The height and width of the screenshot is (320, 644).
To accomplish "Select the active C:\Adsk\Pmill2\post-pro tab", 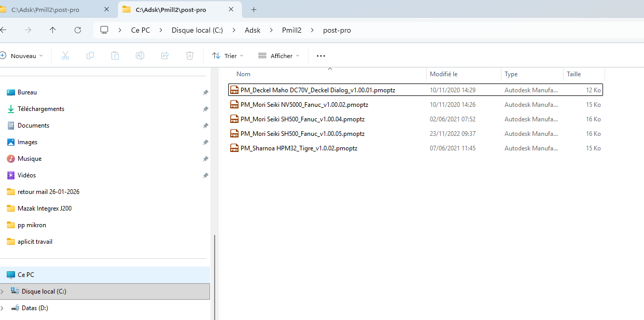I will [x=179, y=9].
